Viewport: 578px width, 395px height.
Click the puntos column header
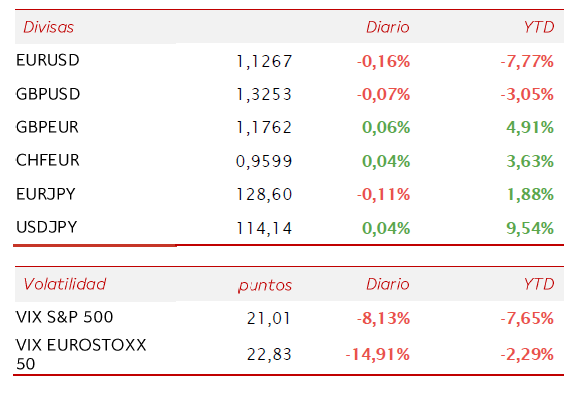pos(265,285)
